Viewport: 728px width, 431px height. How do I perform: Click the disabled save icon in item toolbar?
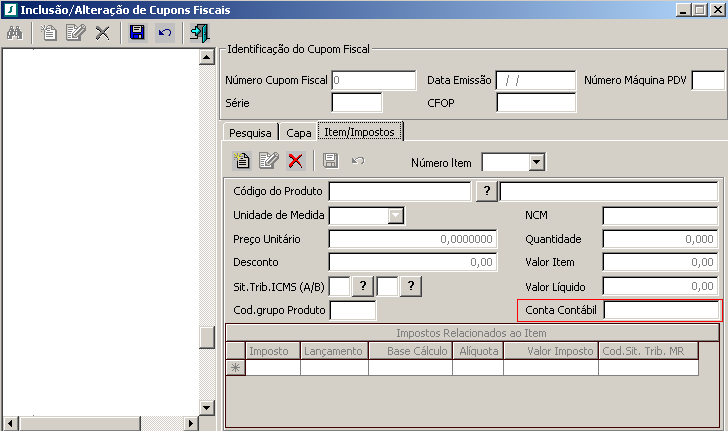(331, 161)
